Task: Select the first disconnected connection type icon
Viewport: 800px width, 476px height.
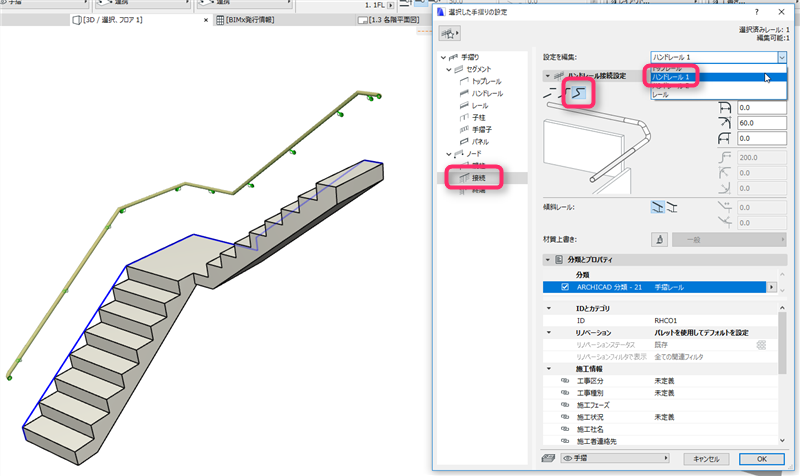Action: (x=549, y=93)
